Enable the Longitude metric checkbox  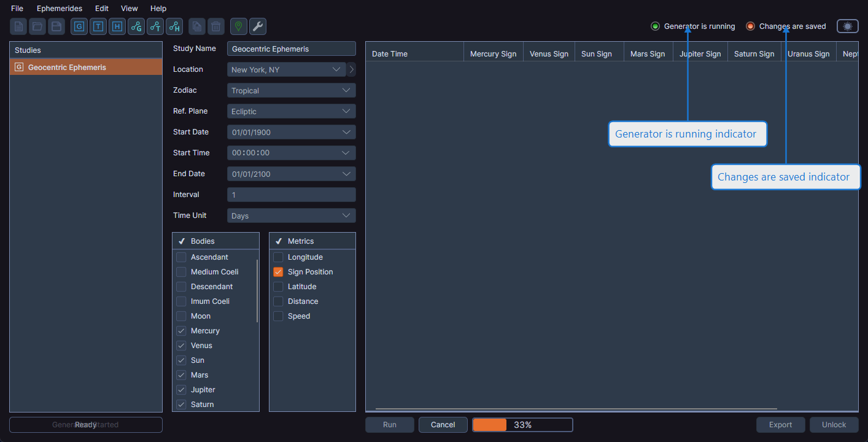pos(277,257)
